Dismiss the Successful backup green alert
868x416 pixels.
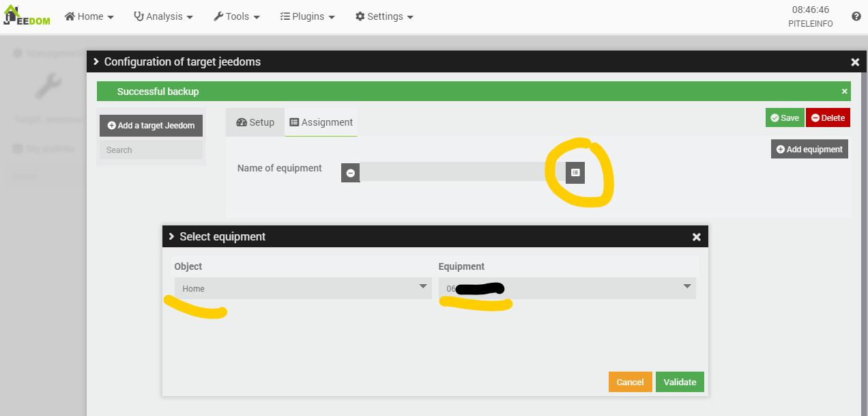click(x=844, y=91)
